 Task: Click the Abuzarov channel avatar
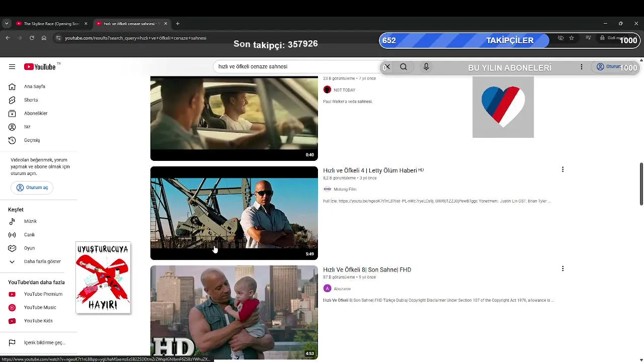click(327, 289)
